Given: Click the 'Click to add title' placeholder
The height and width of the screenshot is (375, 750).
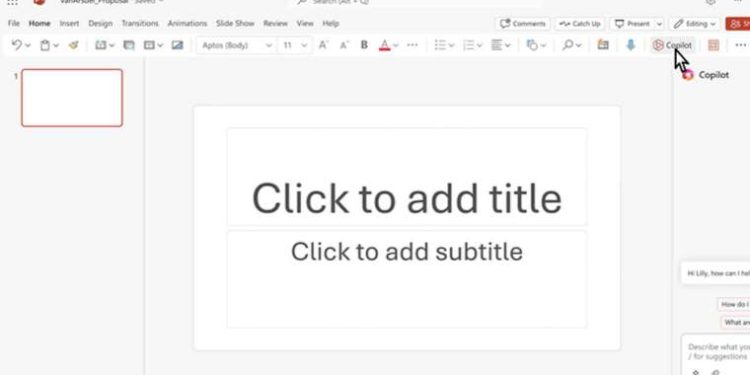Looking at the screenshot, I should (407, 176).
